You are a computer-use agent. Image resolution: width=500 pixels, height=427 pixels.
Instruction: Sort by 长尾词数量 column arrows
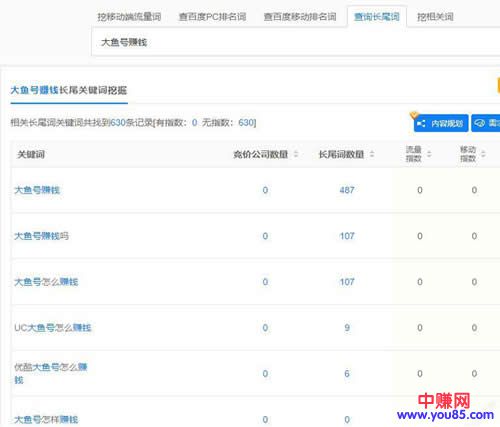coord(372,154)
